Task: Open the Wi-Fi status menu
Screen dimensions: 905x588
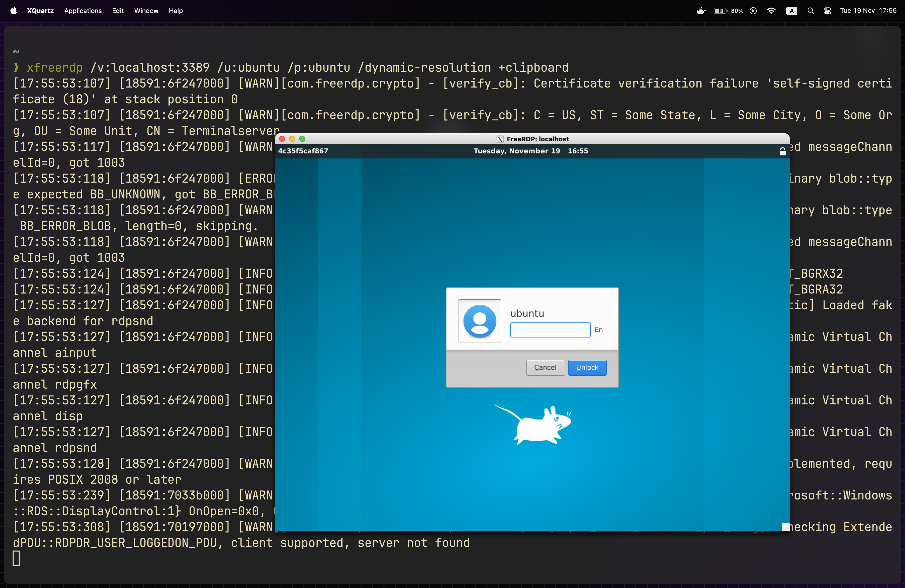Action: [x=771, y=11]
